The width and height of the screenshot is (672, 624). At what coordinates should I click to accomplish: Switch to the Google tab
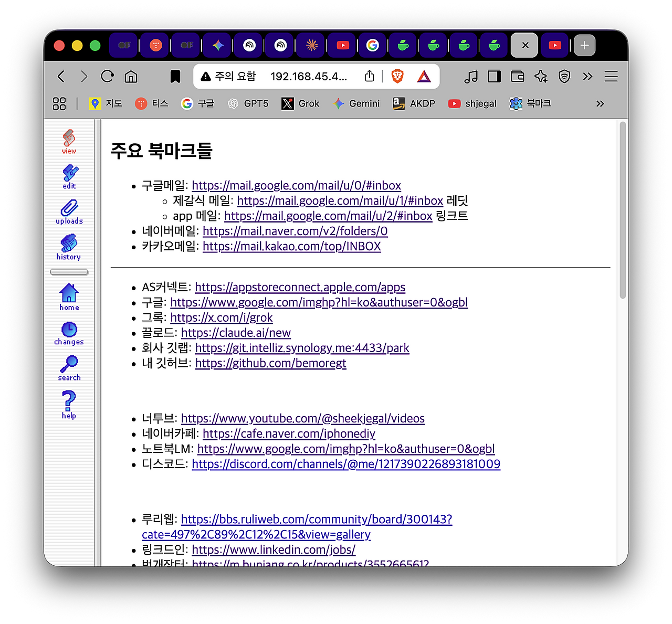pyautogui.click(x=373, y=45)
